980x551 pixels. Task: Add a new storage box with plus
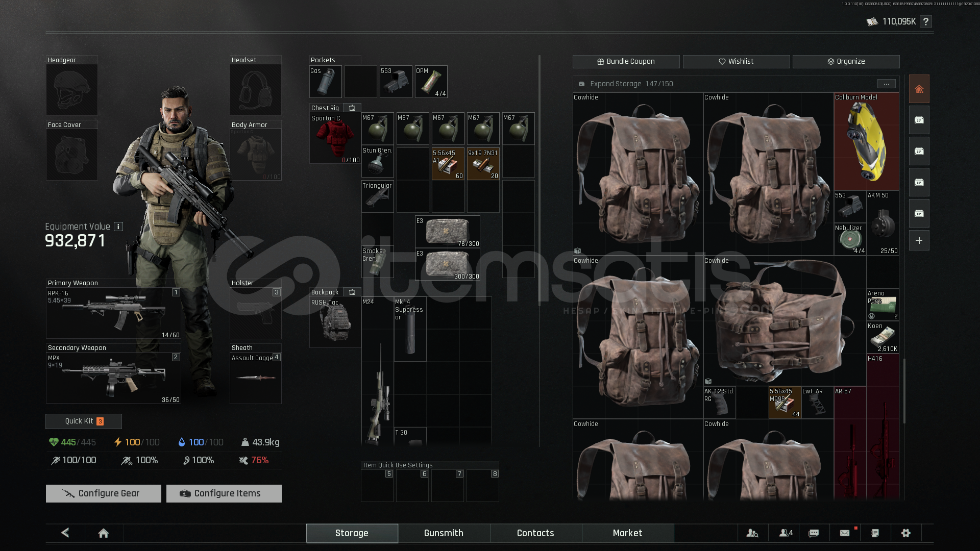919,240
